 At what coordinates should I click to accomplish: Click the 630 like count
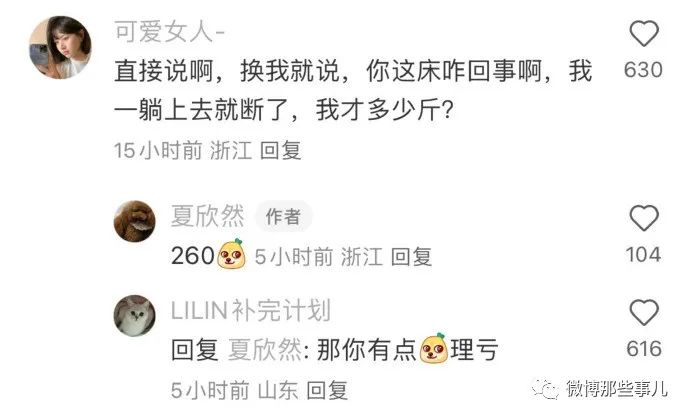tap(643, 70)
